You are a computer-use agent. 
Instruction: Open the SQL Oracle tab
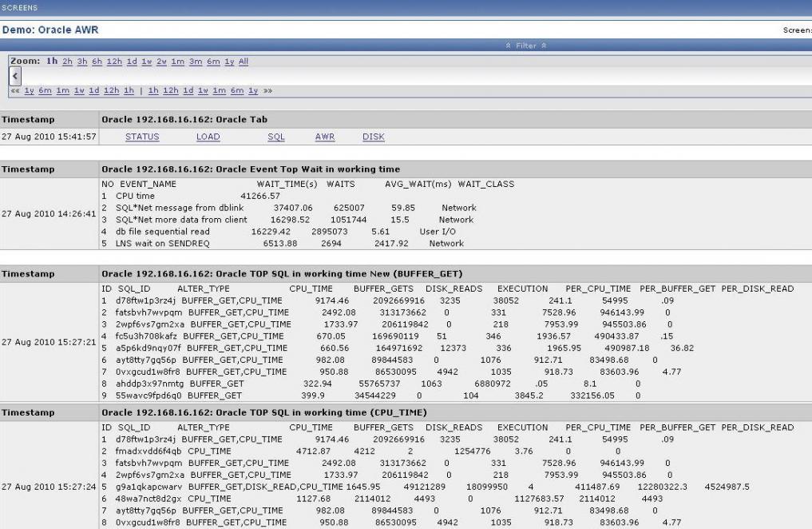276,137
